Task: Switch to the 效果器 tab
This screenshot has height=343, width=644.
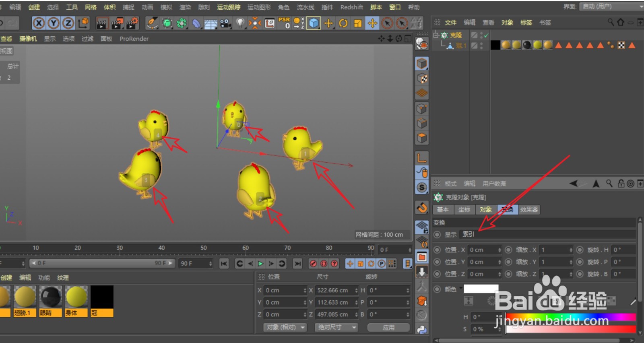Action: click(x=529, y=209)
